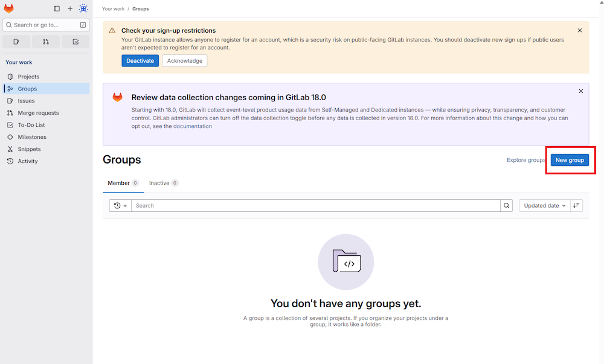The height and width of the screenshot is (364, 604).
Task: Click the Activity clock icon in sidebar
Action: pyautogui.click(x=10, y=161)
